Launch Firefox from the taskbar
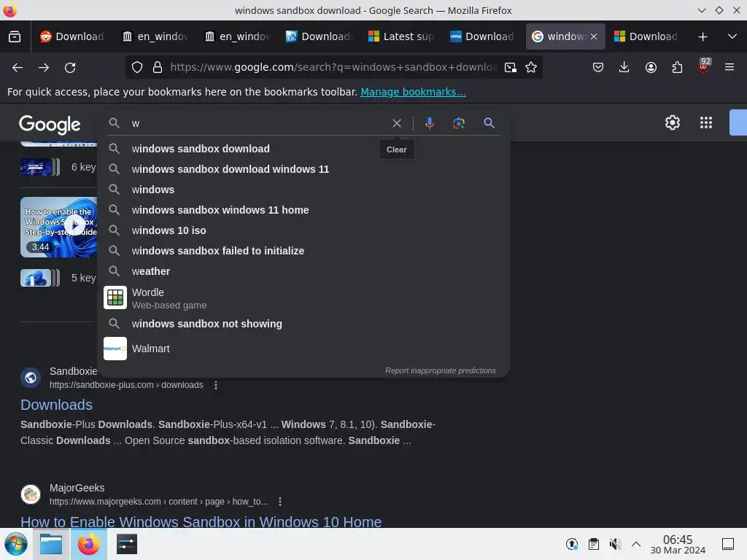The height and width of the screenshot is (560, 747). click(88, 544)
